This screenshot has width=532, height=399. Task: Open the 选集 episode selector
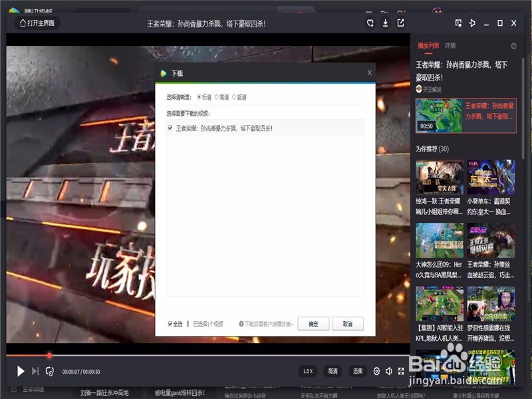[358, 371]
